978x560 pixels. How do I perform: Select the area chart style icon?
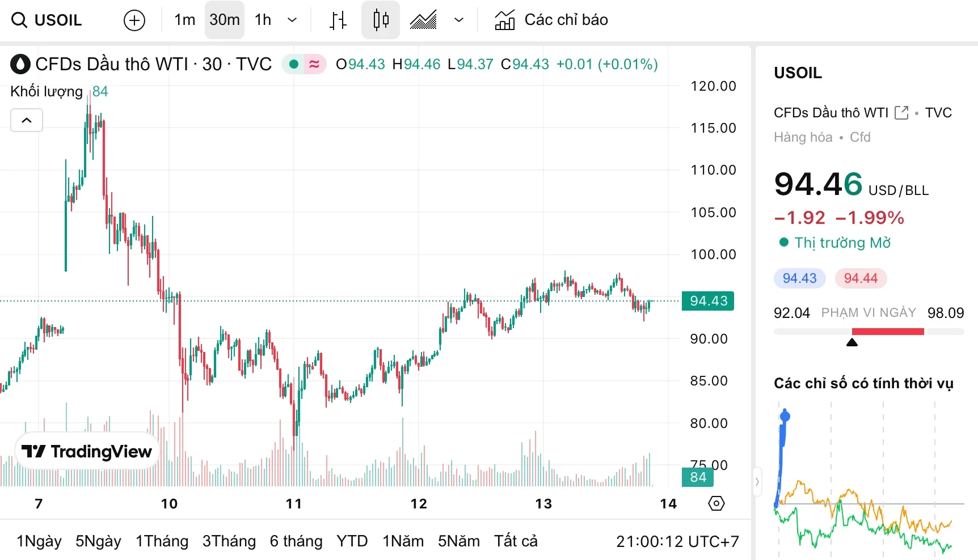(423, 20)
